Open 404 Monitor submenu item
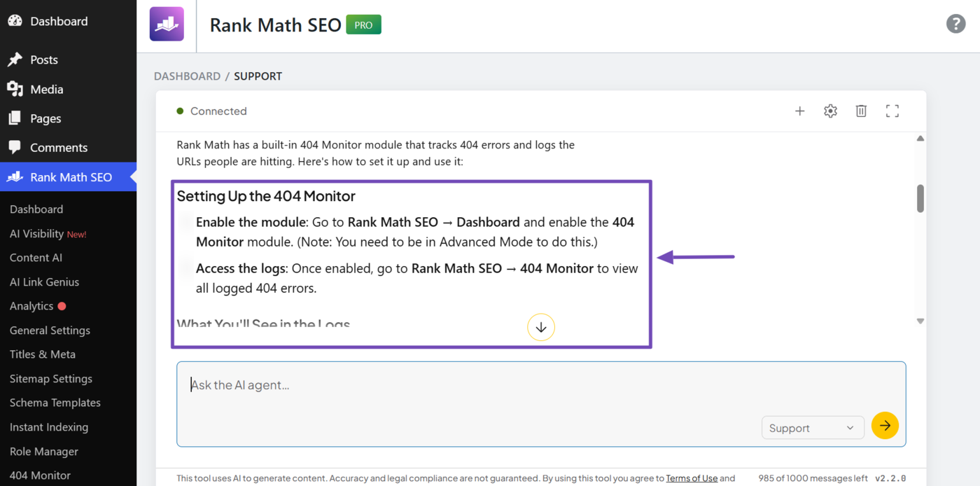Screen dimensions: 980x486 pos(40,475)
